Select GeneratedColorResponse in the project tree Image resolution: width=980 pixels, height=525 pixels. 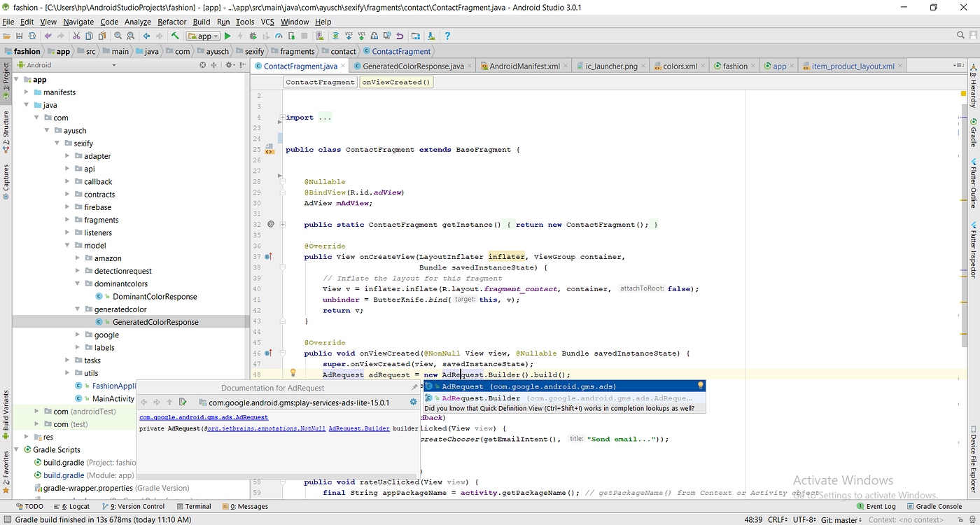(157, 321)
